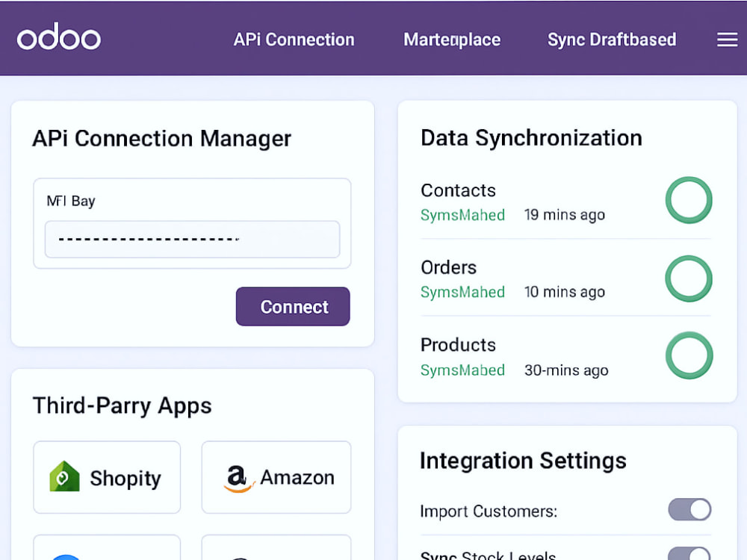
Task: Click the API key input field
Action: pos(193,239)
